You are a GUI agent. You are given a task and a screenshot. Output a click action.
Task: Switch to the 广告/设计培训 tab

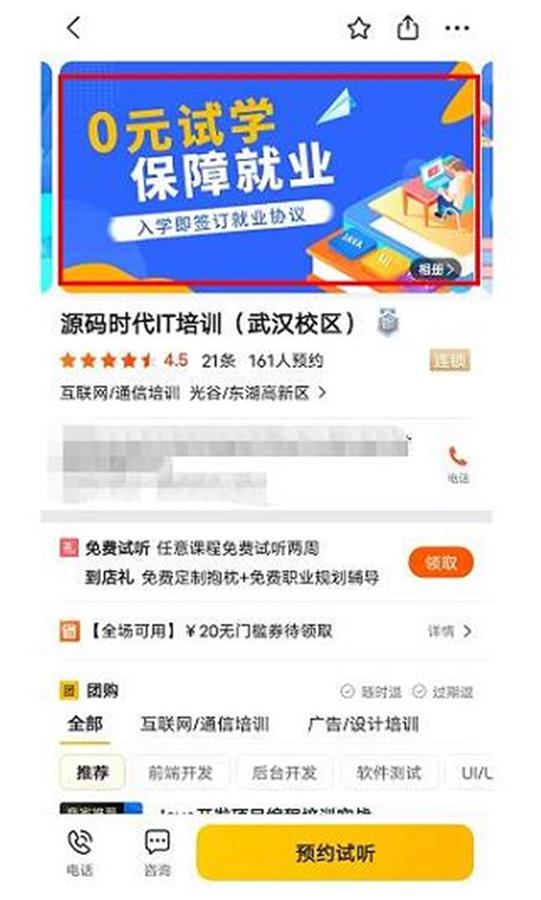(x=363, y=724)
